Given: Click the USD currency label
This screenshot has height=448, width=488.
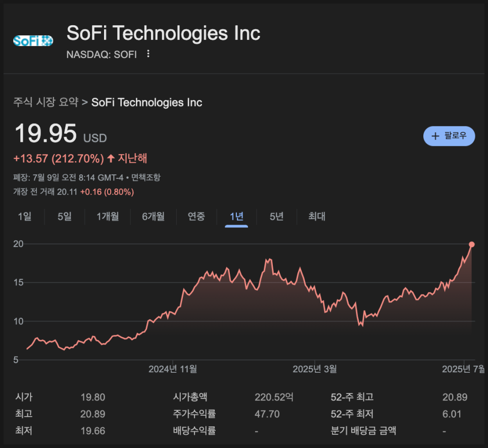Looking at the screenshot, I should pyautogui.click(x=95, y=138).
